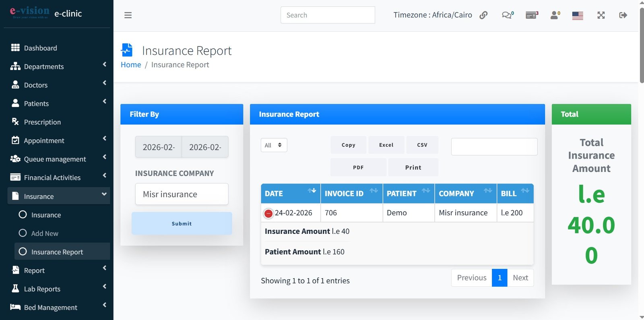Viewport: 644px width, 320px height.
Task: Click the link icon beside Timezone
Action: (x=483, y=15)
